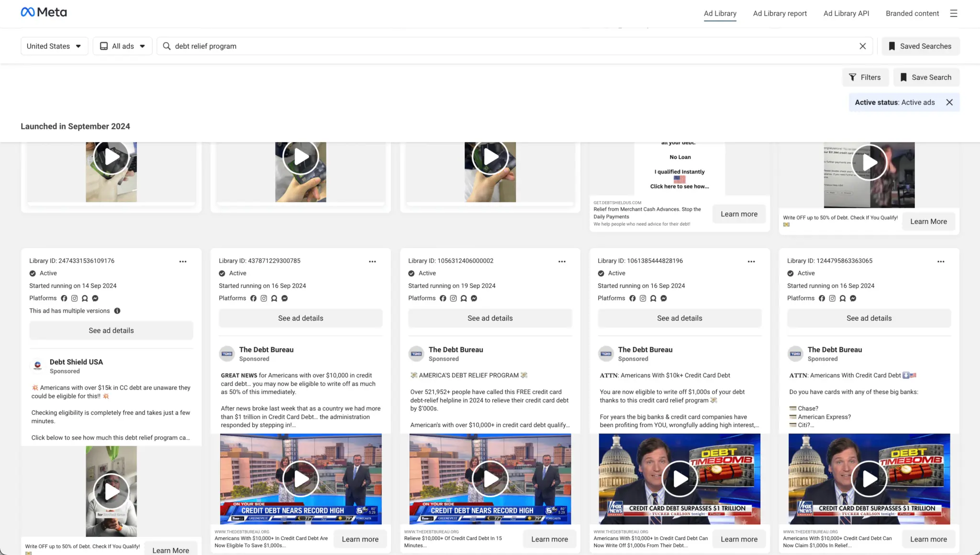
Task: Open three-dot menu for Library ID 1244795863363065
Action: (941, 261)
